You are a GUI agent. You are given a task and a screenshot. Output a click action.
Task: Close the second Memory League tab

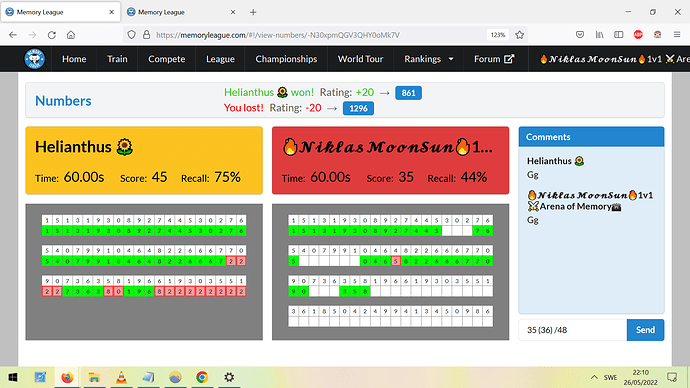(x=233, y=12)
